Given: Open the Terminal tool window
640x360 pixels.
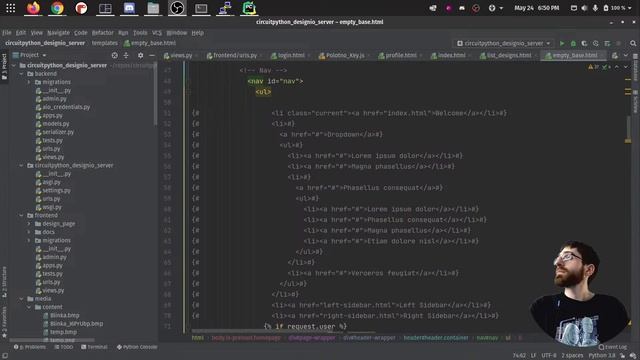Looking at the screenshot, I should coord(94,347).
